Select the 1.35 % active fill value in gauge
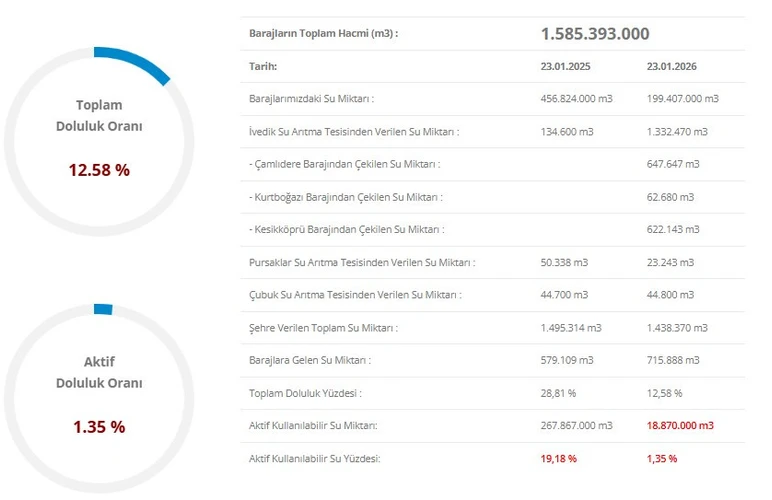The height and width of the screenshot is (500, 772). point(99,427)
